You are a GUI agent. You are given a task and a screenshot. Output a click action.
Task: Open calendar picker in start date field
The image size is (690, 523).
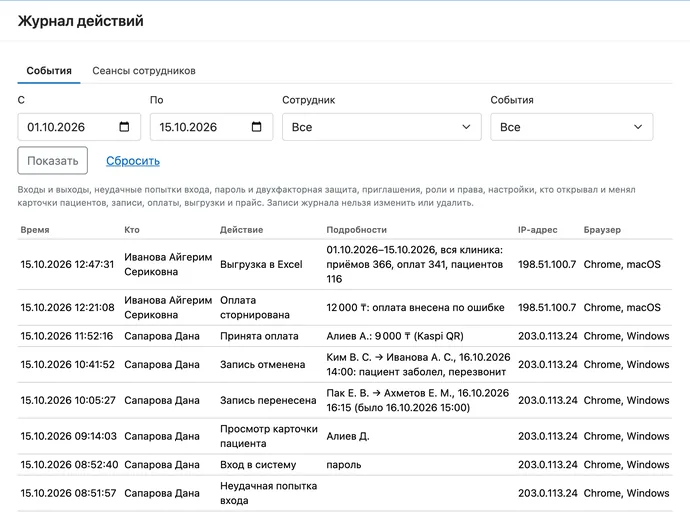pyautogui.click(x=124, y=127)
